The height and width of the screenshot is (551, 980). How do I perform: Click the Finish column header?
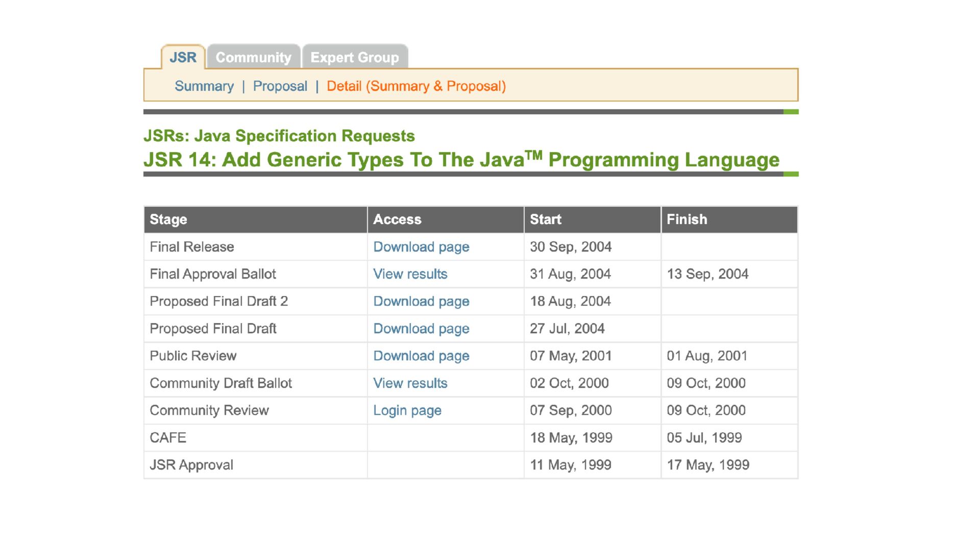point(687,219)
